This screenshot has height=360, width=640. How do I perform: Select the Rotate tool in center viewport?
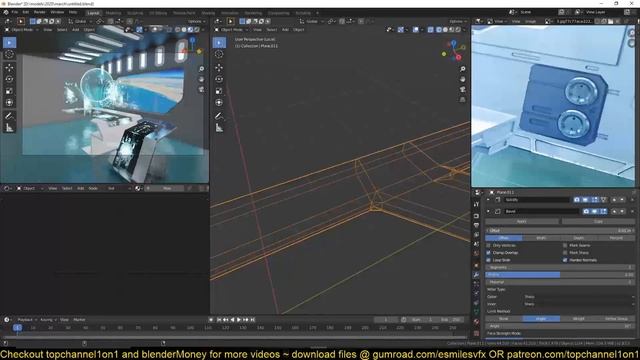(219, 79)
